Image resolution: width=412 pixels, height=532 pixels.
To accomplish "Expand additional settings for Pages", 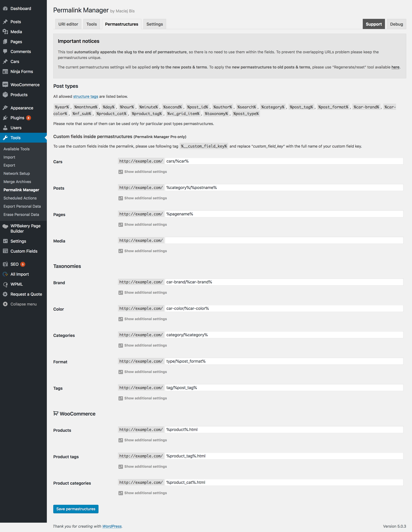I will point(143,225).
